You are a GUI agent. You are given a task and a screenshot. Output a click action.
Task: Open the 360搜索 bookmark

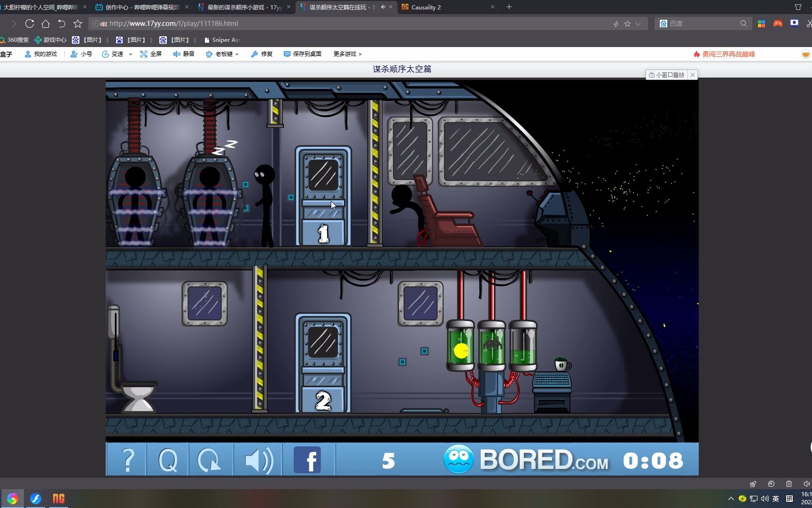[14, 40]
